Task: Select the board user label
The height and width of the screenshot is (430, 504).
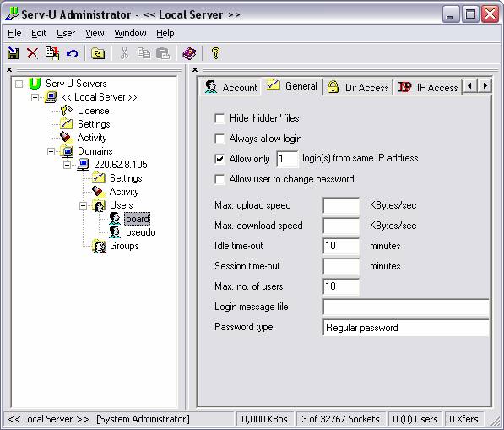Action: pos(138,219)
